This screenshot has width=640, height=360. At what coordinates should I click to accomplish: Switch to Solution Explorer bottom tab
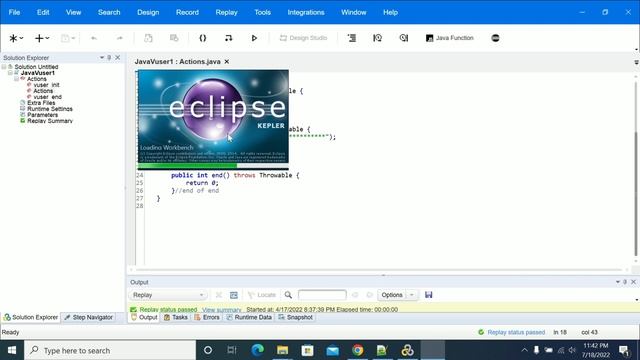tap(31, 317)
